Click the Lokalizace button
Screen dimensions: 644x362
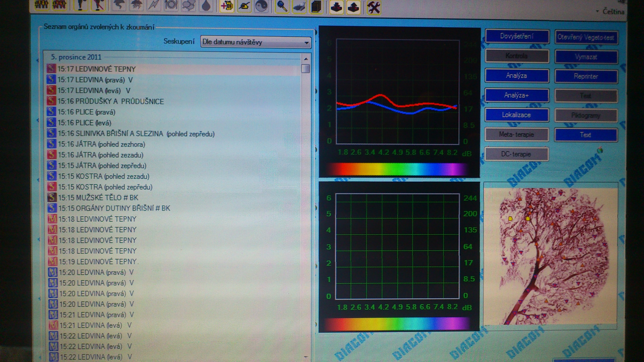517,115
